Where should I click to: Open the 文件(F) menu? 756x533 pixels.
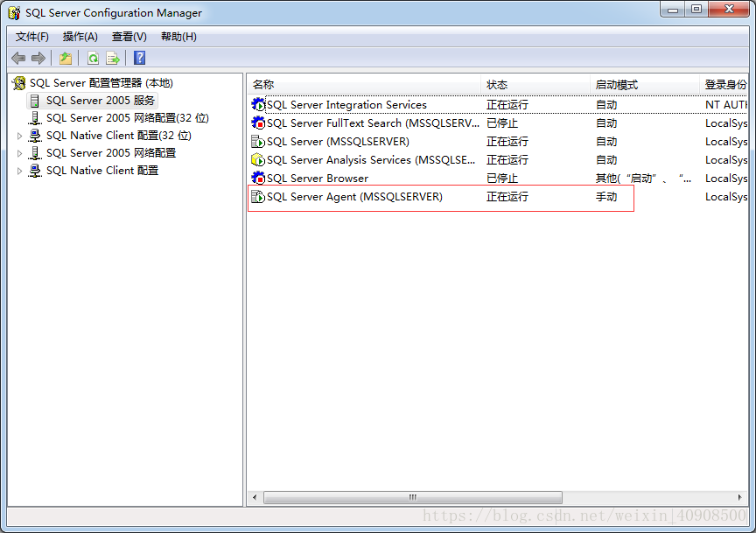click(31, 37)
